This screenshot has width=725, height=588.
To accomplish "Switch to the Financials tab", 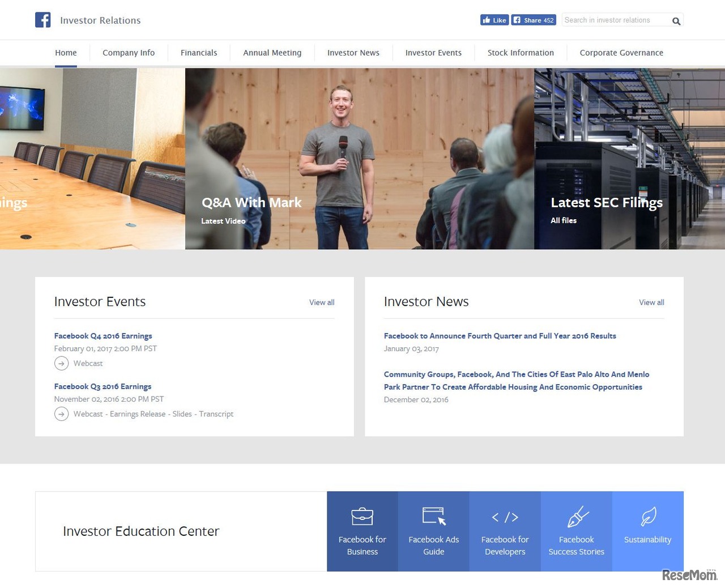I will coord(198,53).
